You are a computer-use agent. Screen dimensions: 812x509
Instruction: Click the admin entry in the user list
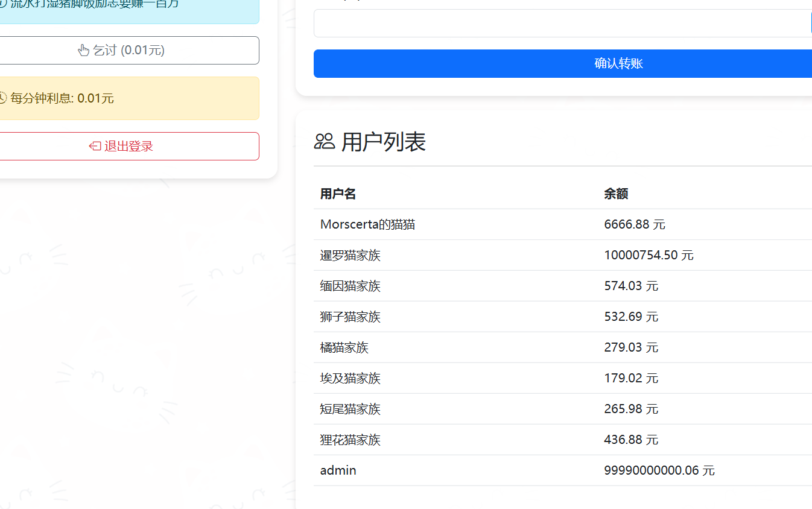(x=338, y=470)
